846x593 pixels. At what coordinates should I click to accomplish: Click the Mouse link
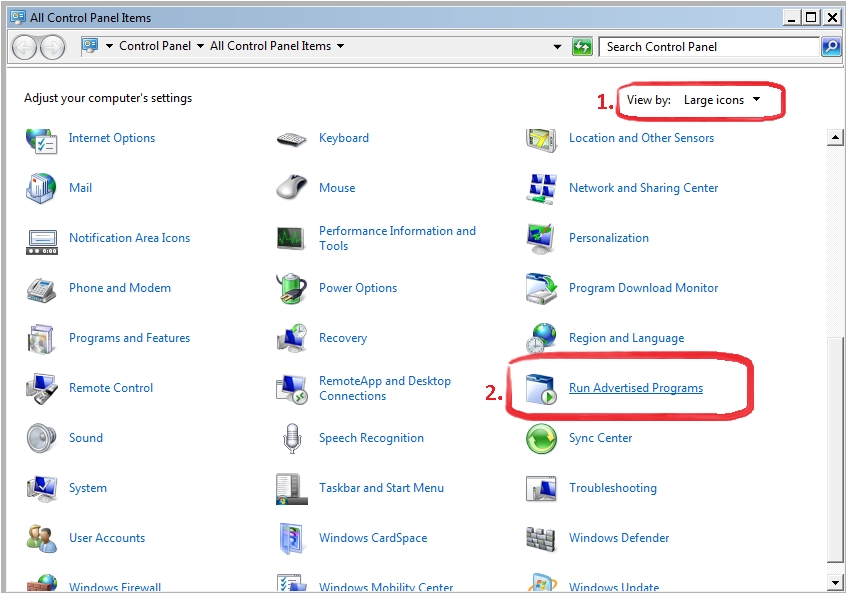point(337,188)
